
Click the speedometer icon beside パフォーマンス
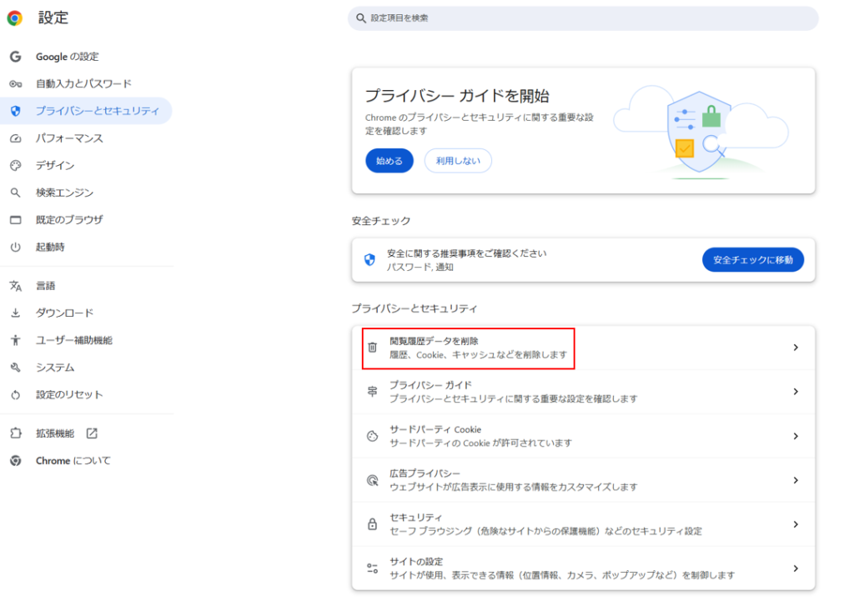tap(17, 138)
